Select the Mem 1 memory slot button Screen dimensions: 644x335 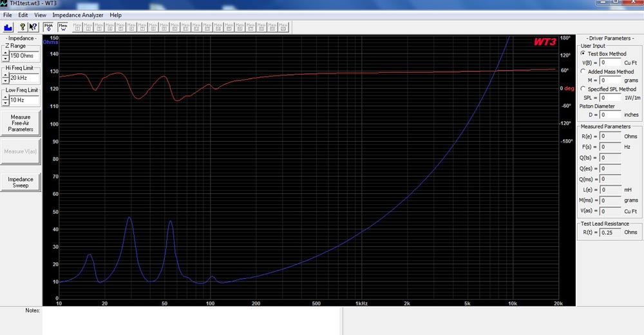(78, 27)
